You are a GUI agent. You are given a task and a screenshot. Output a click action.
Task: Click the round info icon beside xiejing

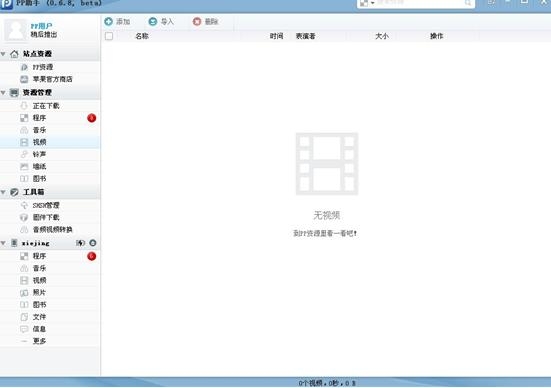(93, 243)
